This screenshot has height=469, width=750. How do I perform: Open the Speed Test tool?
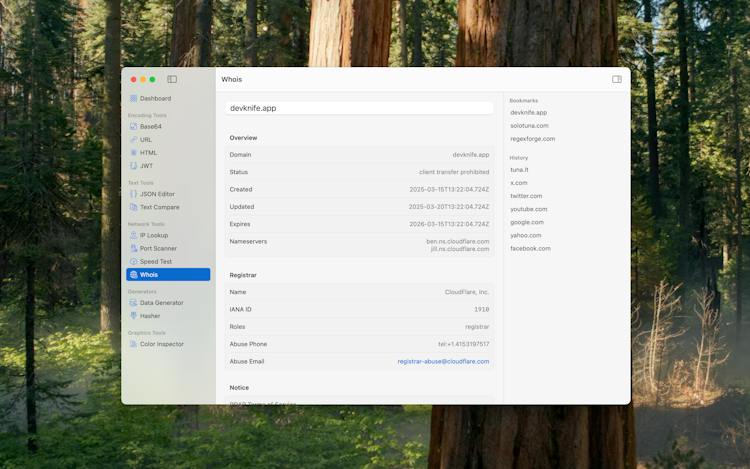[168, 262]
